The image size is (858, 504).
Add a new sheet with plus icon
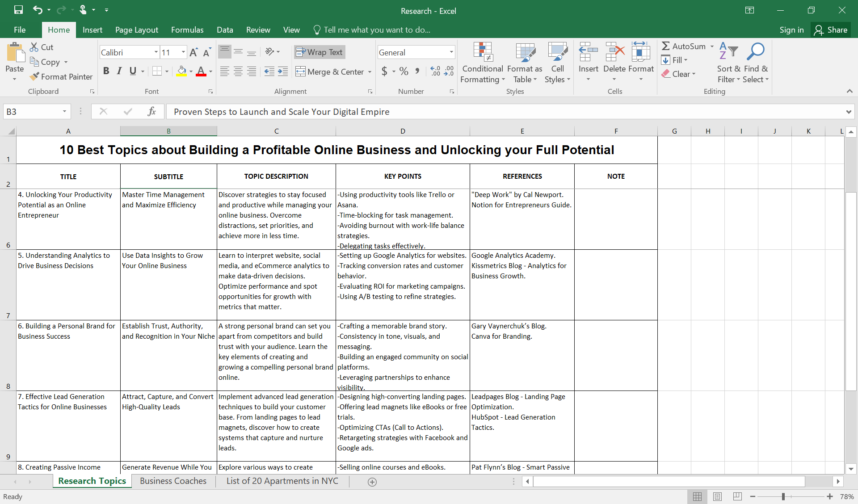click(x=372, y=482)
